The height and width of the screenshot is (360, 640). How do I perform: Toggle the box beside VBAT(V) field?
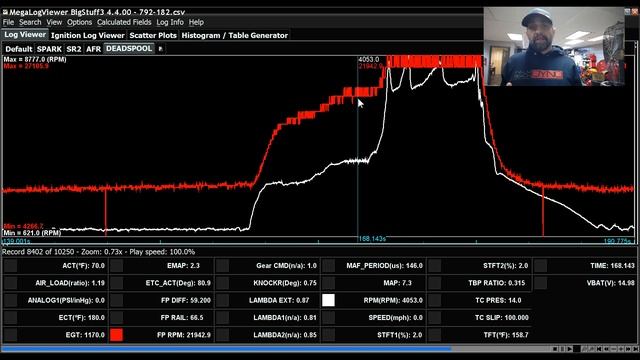tap(540, 283)
